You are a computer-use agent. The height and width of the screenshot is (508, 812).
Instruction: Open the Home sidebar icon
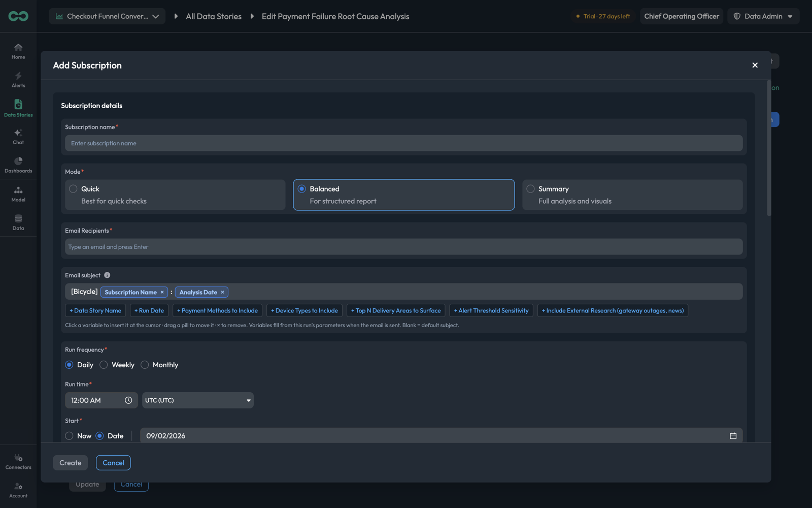(x=18, y=48)
